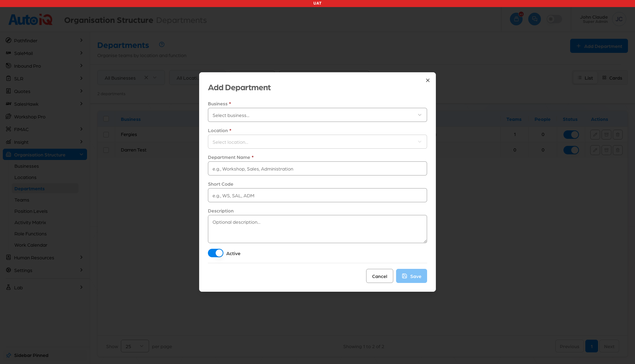Click the archive icon in Fergies row
The image size is (635, 364).
[606, 135]
